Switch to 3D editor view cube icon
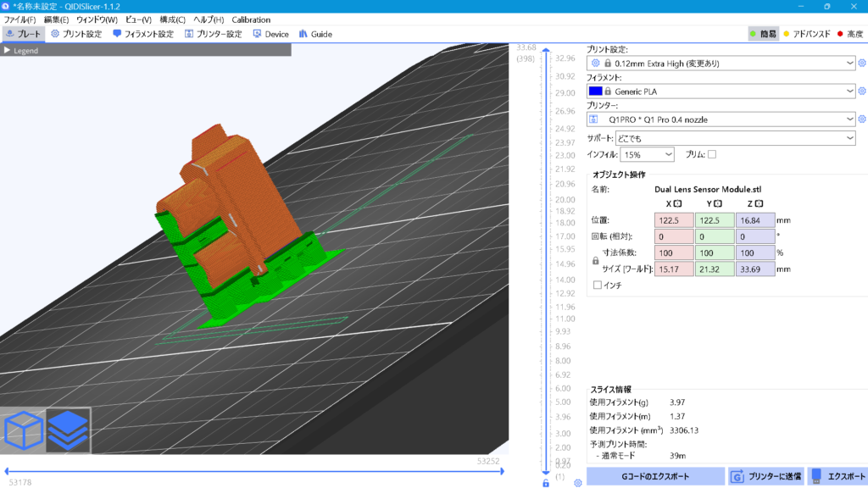The width and height of the screenshot is (868, 488). click(x=23, y=430)
